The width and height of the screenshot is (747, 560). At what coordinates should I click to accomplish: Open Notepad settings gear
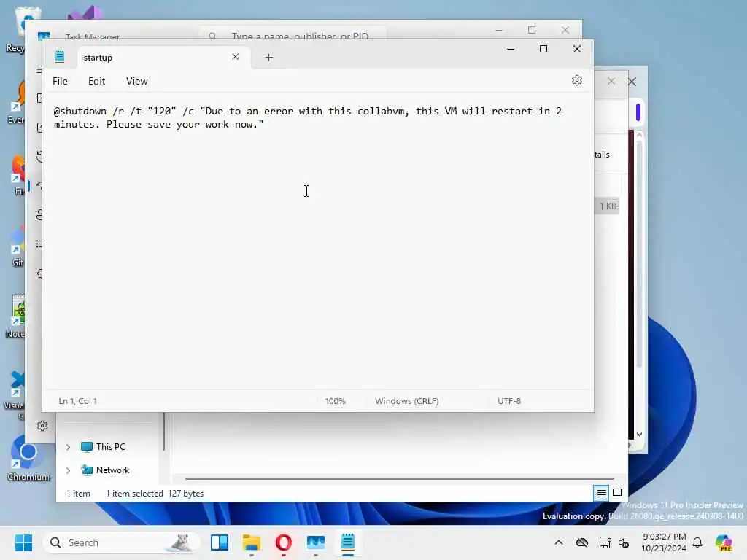coord(576,80)
